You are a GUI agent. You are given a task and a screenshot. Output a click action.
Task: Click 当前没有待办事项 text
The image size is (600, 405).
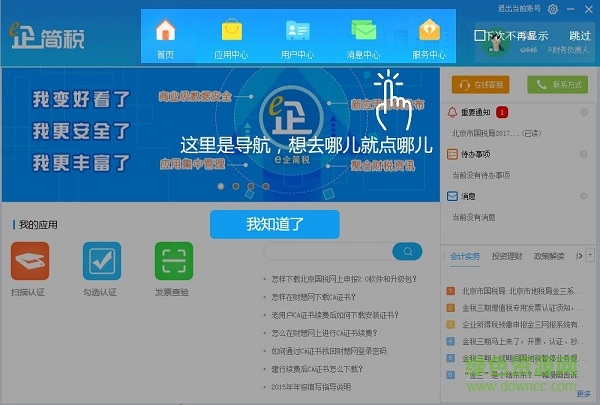pyautogui.click(x=481, y=175)
